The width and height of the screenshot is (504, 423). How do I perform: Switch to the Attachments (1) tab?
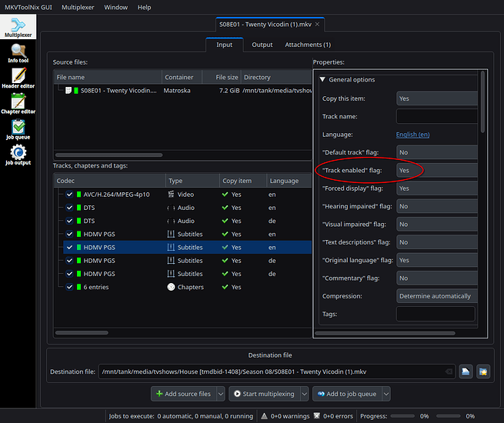coord(308,45)
